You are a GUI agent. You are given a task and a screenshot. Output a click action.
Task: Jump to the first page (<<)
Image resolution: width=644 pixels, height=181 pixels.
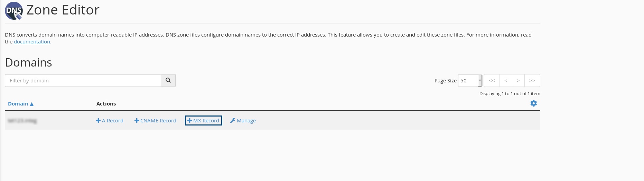492,81
